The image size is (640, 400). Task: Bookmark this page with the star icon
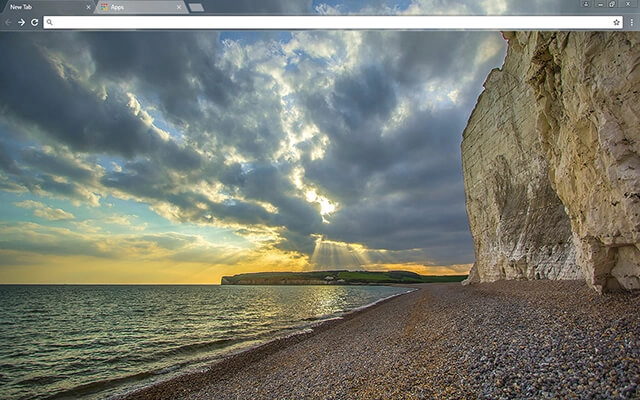[616, 22]
